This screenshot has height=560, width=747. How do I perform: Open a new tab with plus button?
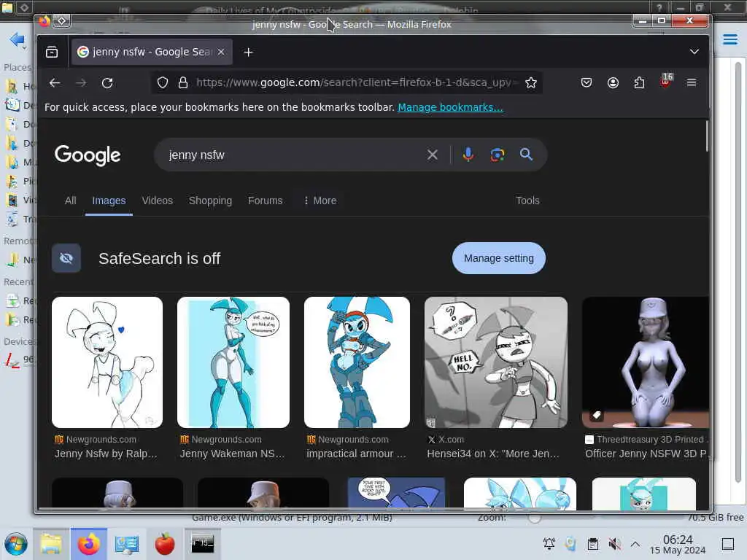(248, 52)
